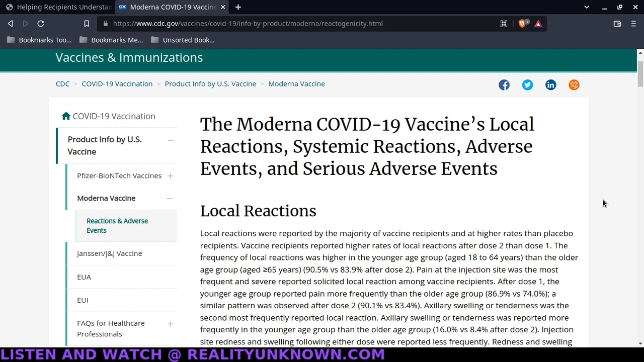Open Janssen/J&J Vaccine sidebar item
Screen dimensions: 644x362
click(x=109, y=253)
